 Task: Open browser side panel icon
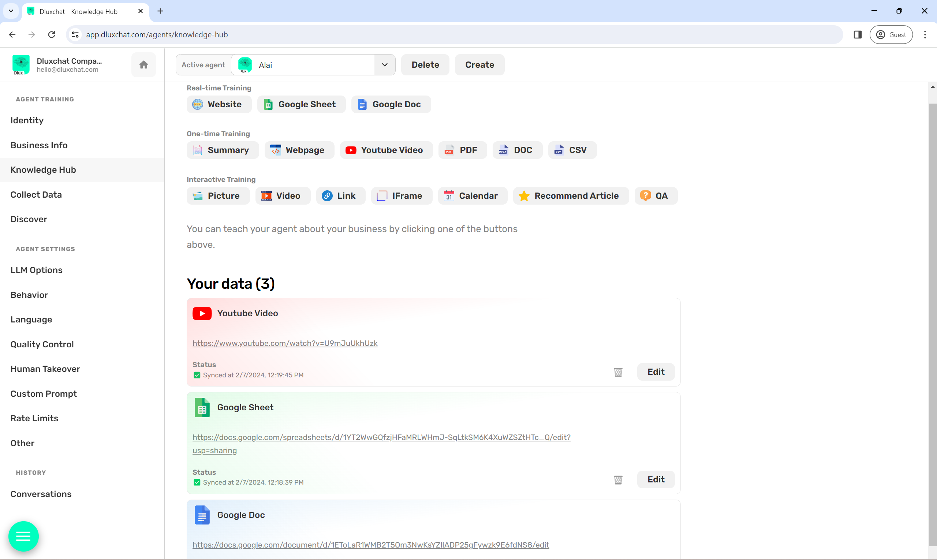point(857,35)
